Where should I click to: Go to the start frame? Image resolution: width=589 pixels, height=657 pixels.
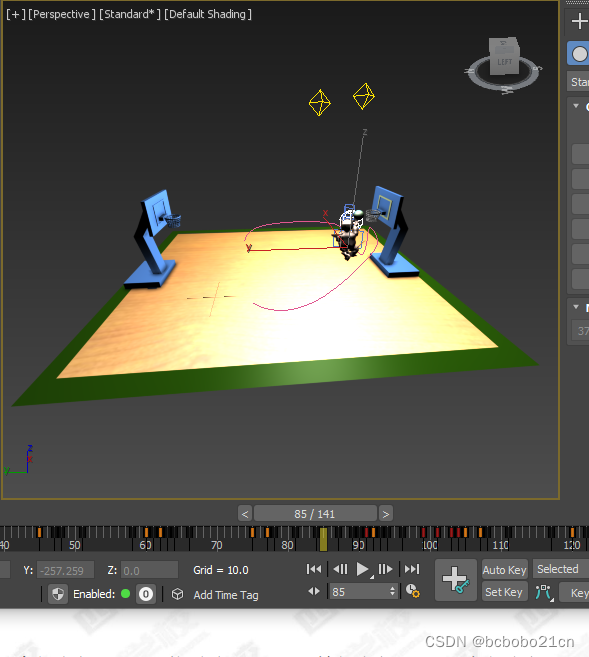(314, 569)
